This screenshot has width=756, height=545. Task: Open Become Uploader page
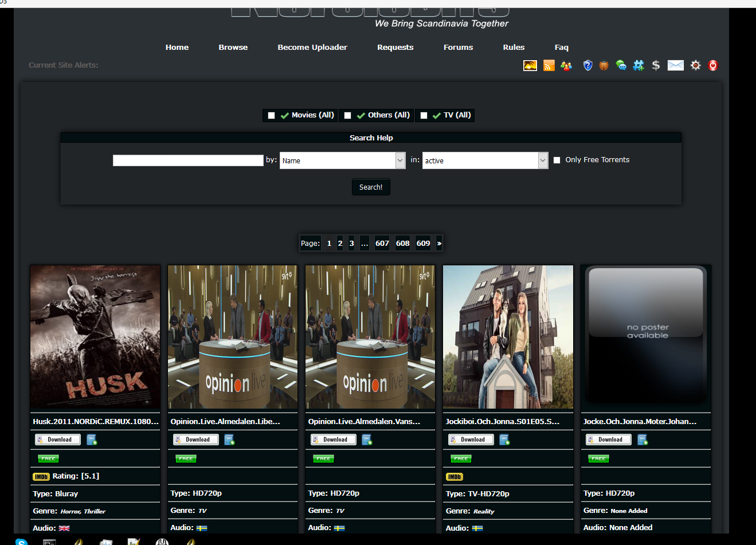pos(312,48)
